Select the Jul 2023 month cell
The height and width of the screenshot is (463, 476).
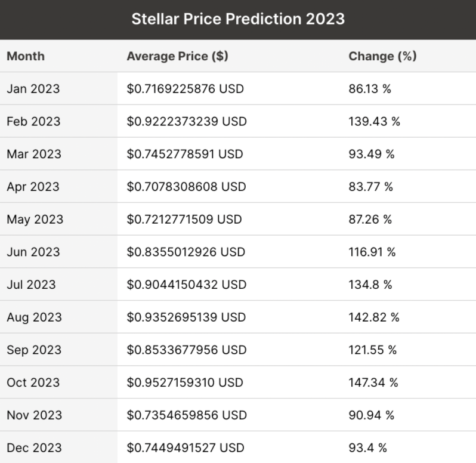coord(31,285)
